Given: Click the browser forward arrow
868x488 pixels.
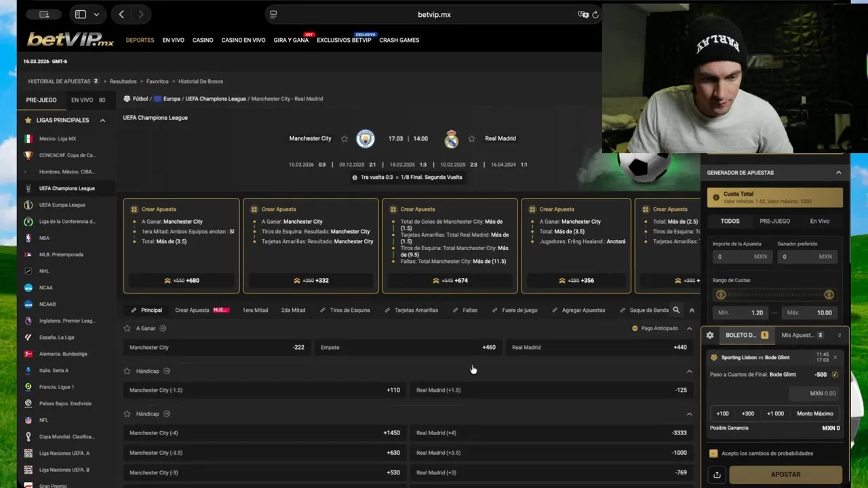Looking at the screenshot, I should point(140,14).
